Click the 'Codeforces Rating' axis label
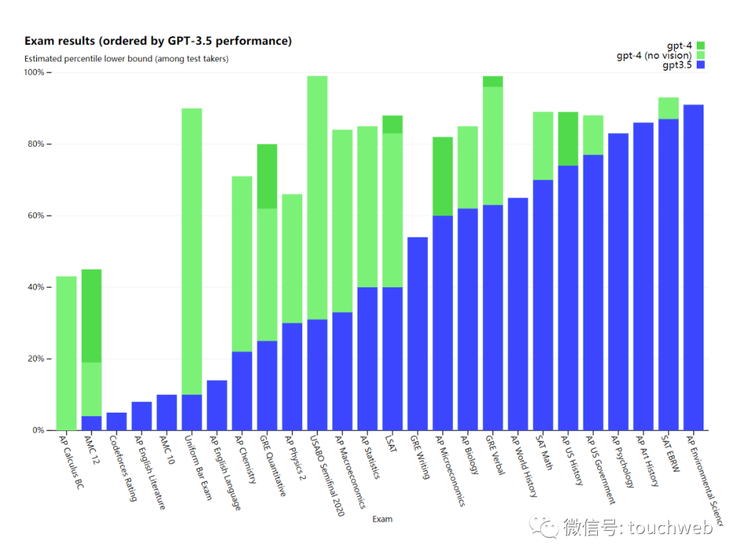Screen dimensions: 737x560 (123, 469)
